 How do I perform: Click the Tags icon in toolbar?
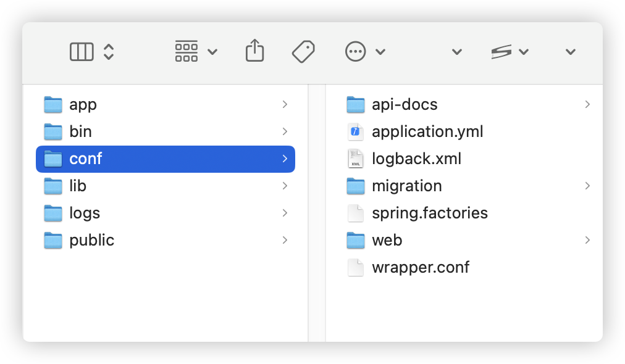click(x=303, y=52)
